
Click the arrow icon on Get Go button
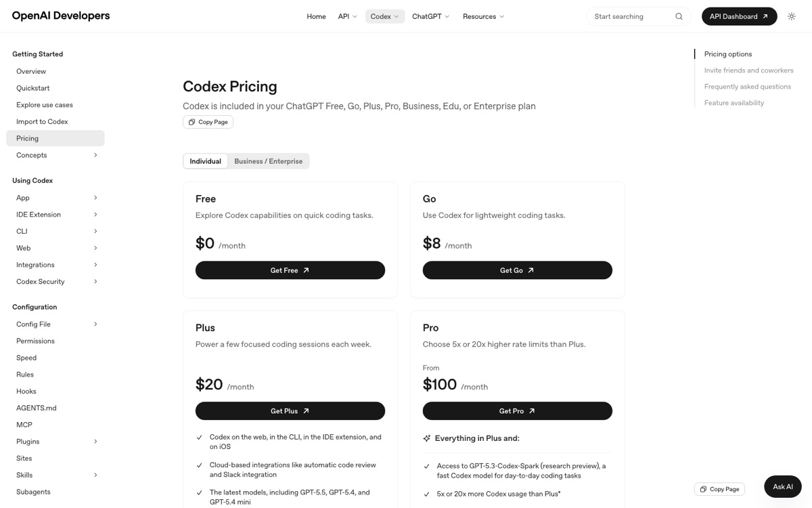pyautogui.click(x=531, y=270)
